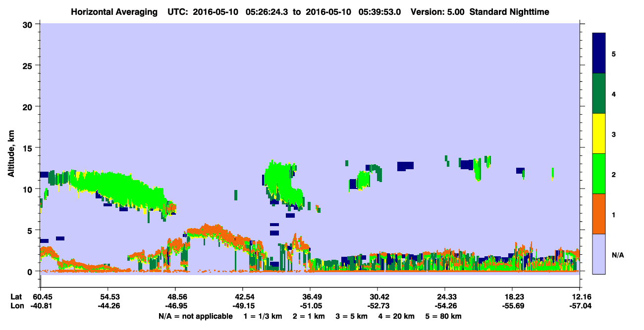Screen dimensions: 644x330
Task: Click the y-axis tick label 0
Action: [31, 272]
